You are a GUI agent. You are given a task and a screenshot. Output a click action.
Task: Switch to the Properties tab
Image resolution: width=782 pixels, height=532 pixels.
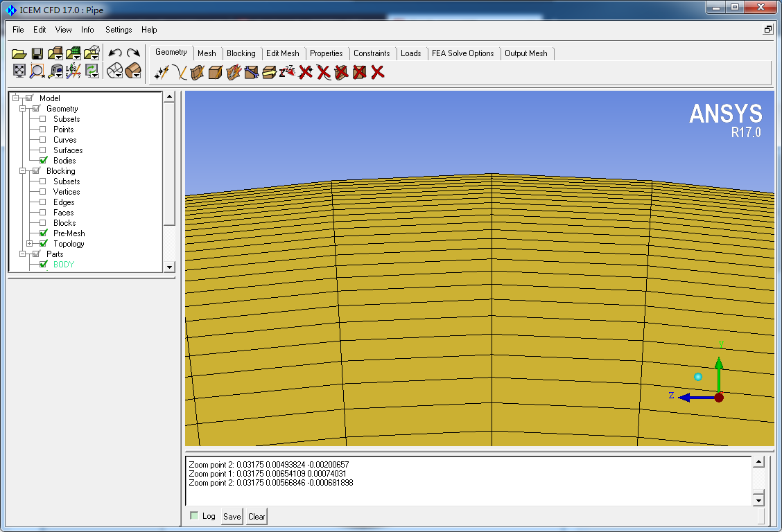[x=326, y=53]
